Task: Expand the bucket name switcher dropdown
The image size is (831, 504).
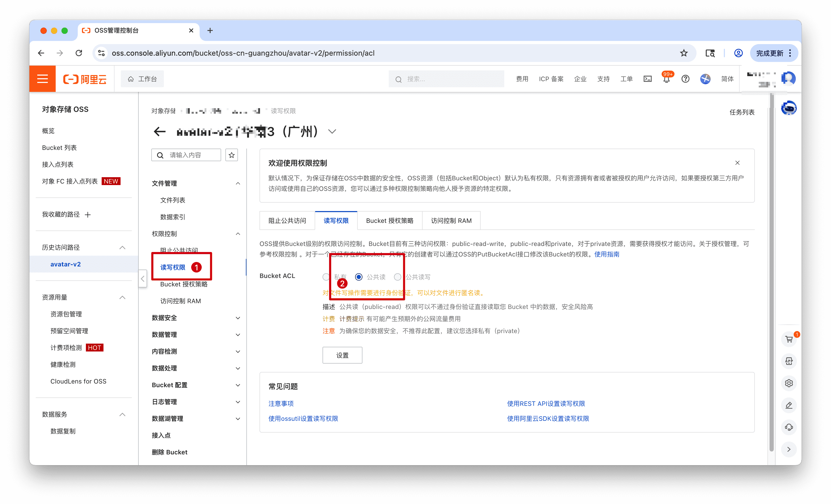Action: pyautogui.click(x=332, y=132)
